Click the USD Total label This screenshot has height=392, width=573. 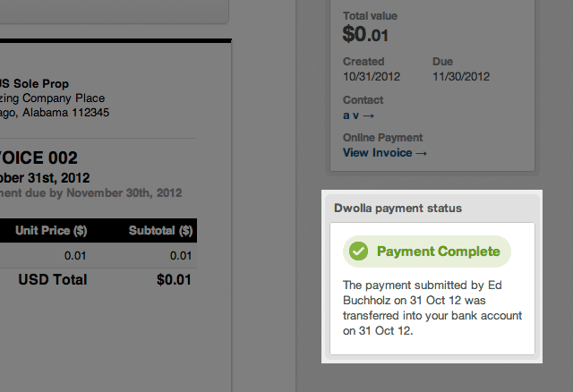tap(53, 279)
